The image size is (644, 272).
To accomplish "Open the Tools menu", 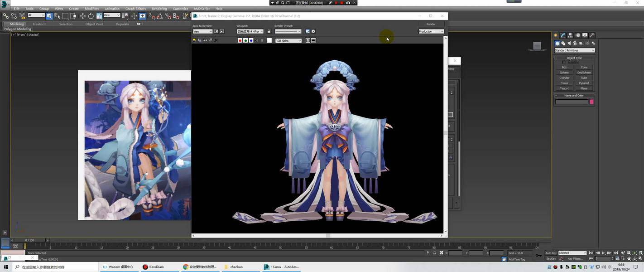I will pyautogui.click(x=29, y=9).
